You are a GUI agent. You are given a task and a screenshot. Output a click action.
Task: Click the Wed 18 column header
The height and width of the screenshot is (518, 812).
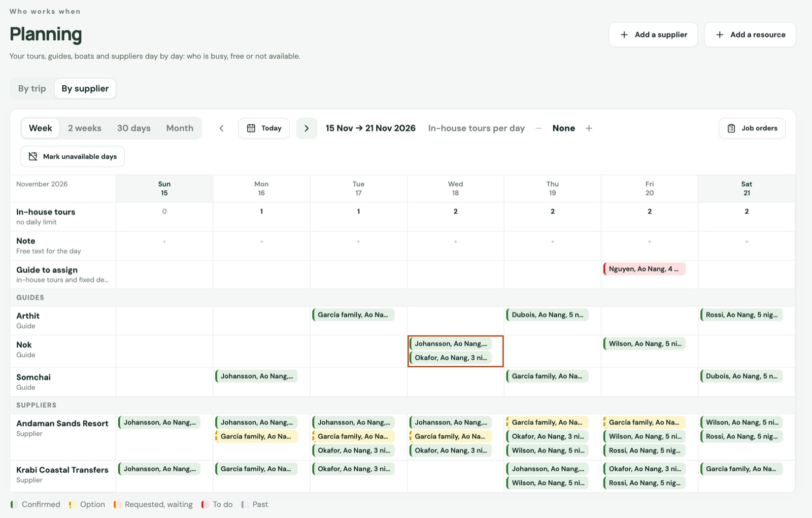click(456, 189)
